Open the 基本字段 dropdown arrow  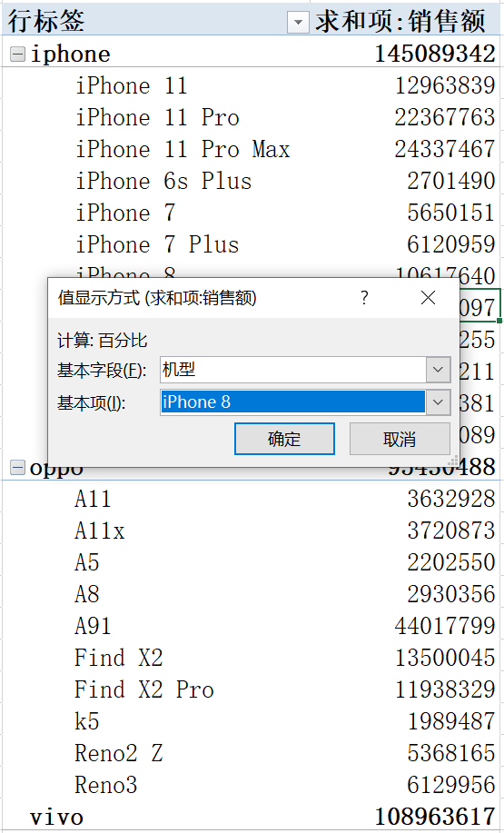(x=438, y=370)
